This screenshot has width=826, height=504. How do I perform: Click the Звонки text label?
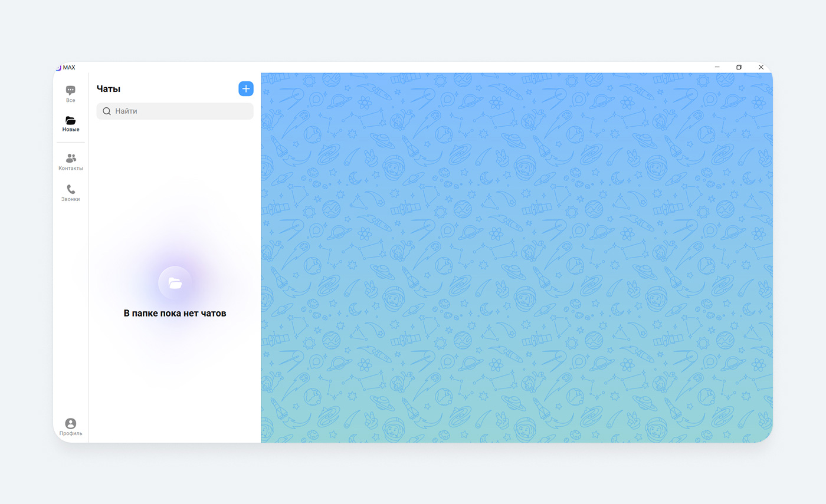point(71,199)
